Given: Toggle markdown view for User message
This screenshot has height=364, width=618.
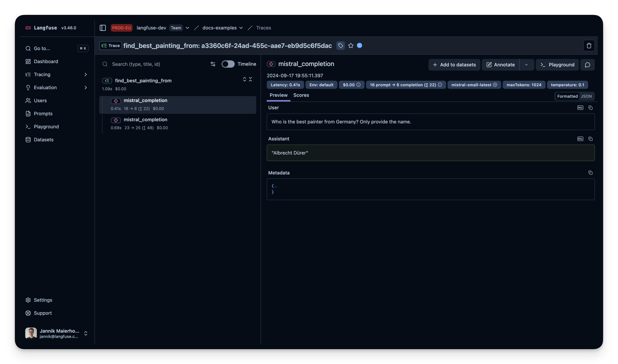Looking at the screenshot, I should (580, 108).
